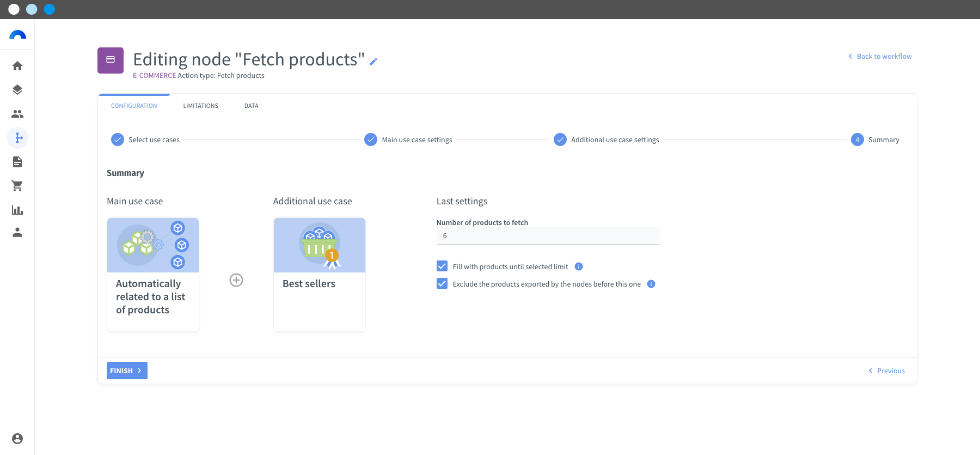Switch to the Limitations tab
Image resolution: width=980 pixels, height=455 pixels.
200,106
